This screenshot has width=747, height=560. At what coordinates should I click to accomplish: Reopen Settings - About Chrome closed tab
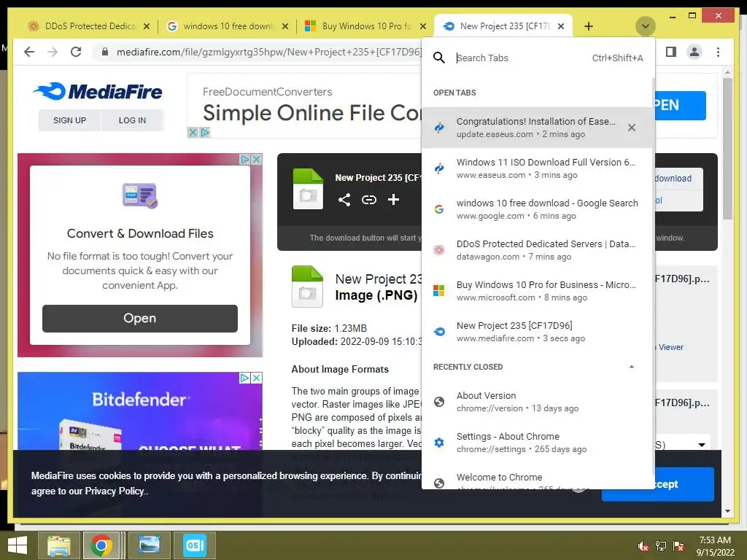[537, 443]
